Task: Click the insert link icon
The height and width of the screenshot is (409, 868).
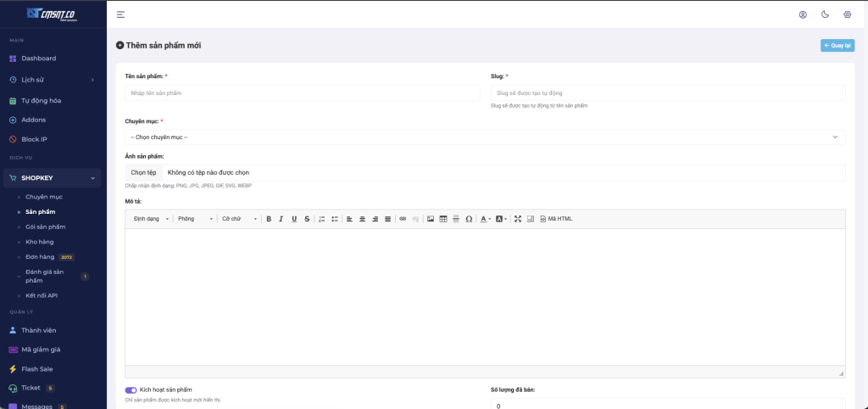Action: 403,219
